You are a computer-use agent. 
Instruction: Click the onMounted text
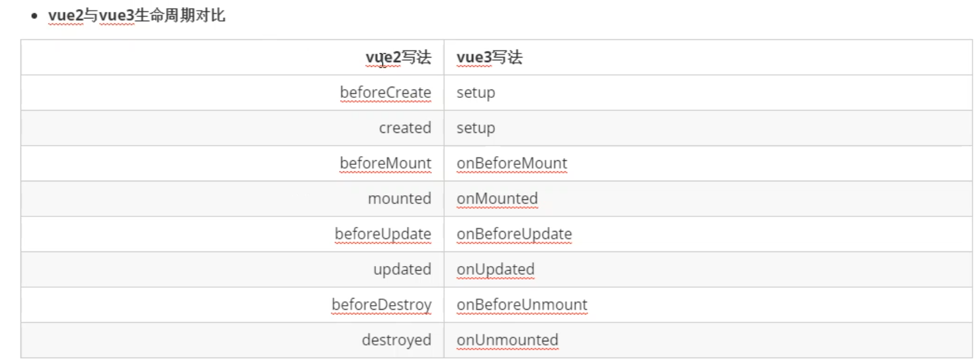(497, 199)
